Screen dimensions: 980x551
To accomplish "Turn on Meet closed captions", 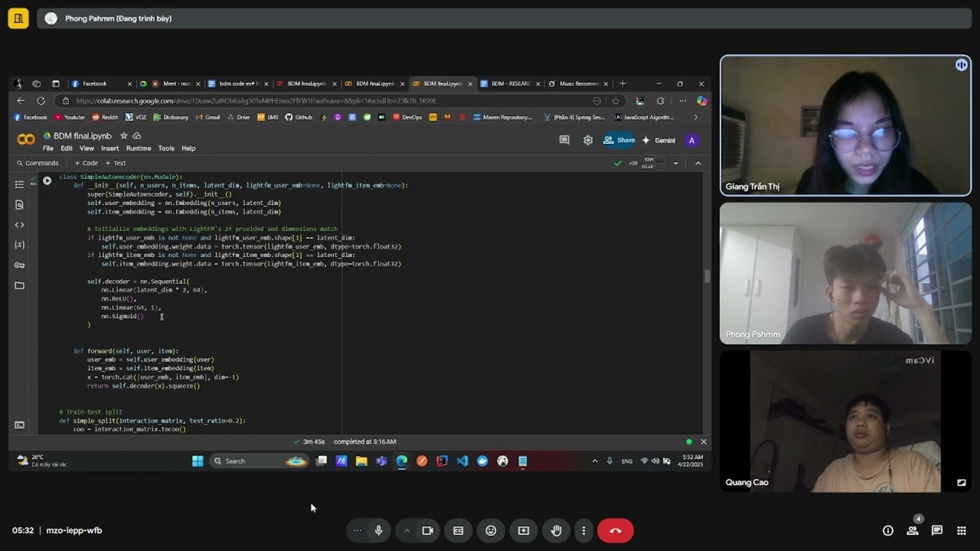I will point(458,530).
